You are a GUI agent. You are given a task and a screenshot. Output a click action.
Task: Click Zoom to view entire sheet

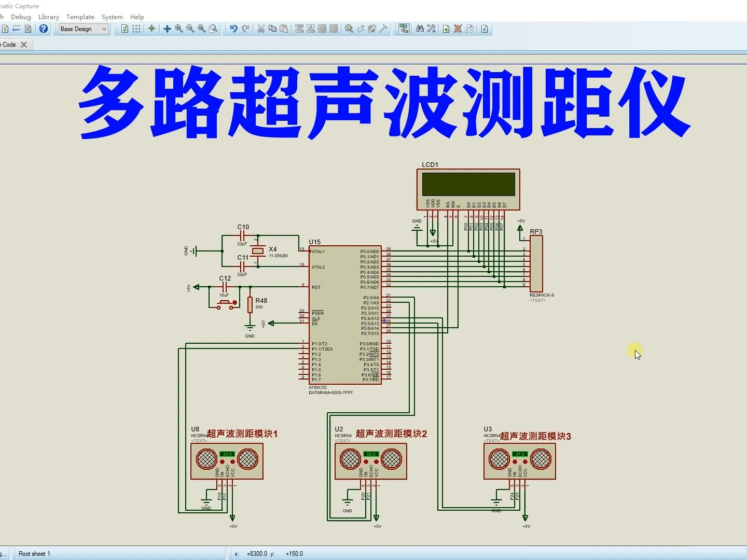click(201, 29)
